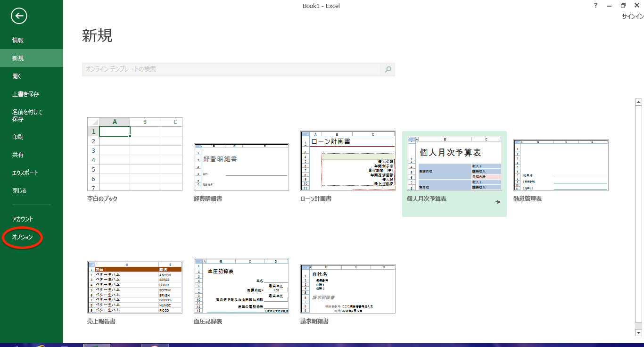Choose 名前を付けて保存 from the sidebar
Viewport: 644px width, 347px height.
tap(27, 116)
